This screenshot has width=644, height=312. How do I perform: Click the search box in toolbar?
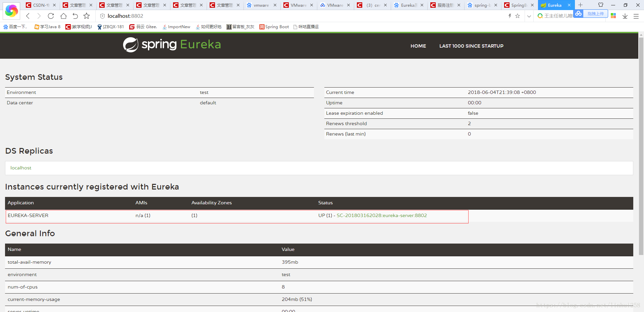click(x=555, y=16)
